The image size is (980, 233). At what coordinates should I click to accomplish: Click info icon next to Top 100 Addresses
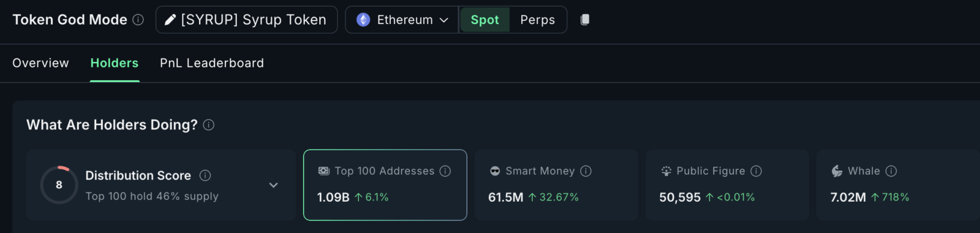coord(445,171)
